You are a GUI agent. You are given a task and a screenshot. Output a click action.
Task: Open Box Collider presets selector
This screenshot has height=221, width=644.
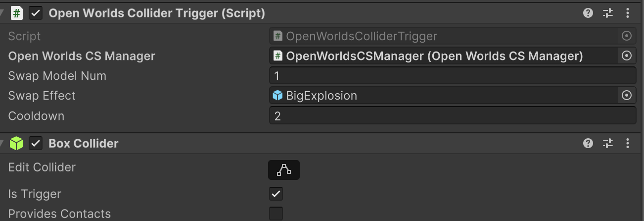tap(608, 143)
